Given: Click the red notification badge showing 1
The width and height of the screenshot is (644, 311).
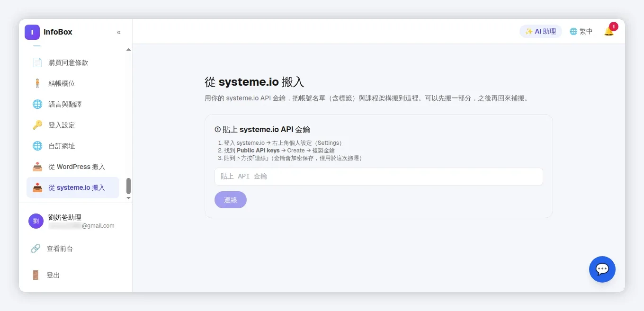Looking at the screenshot, I should [614, 27].
